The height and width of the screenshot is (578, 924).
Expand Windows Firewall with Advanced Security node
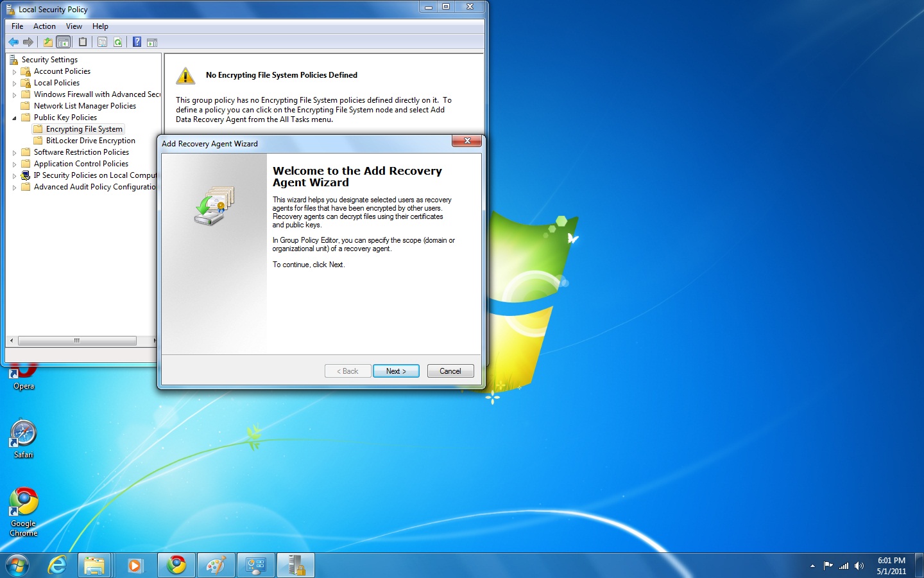tap(14, 95)
